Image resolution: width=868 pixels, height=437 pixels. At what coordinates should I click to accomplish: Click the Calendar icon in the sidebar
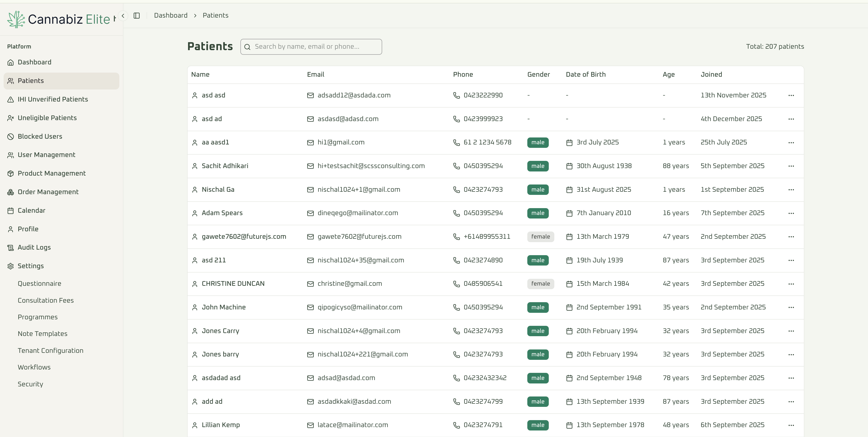coord(10,210)
